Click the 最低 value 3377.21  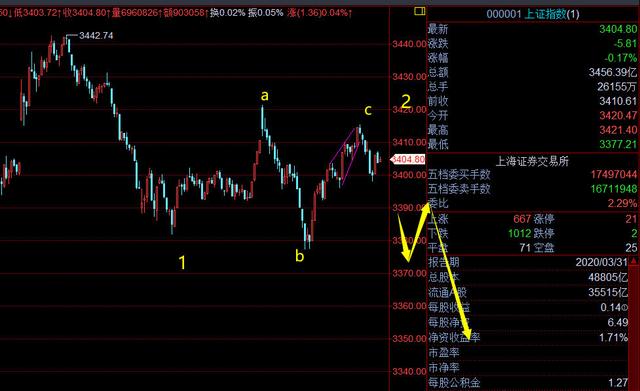pyautogui.click(x=618, y=144)
